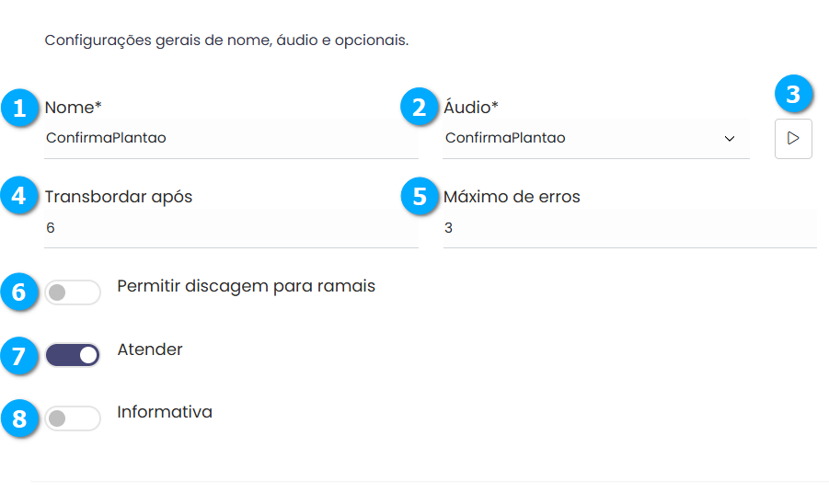The width and height of the screenshot is (829, 504).
Task: Click numbered badge 6 beside ramais toggle
Action: [x=17, y=292]
